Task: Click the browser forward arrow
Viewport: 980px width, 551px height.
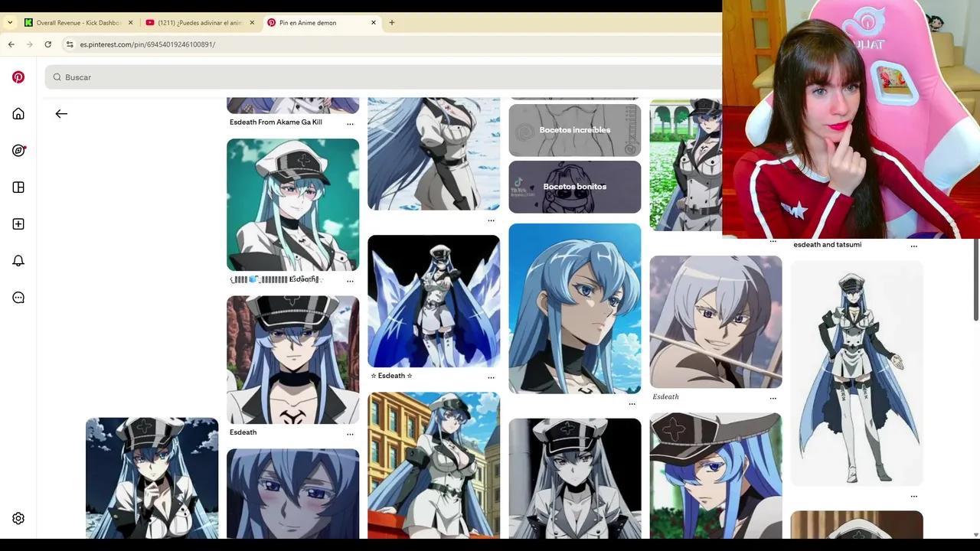Action: 29,44
